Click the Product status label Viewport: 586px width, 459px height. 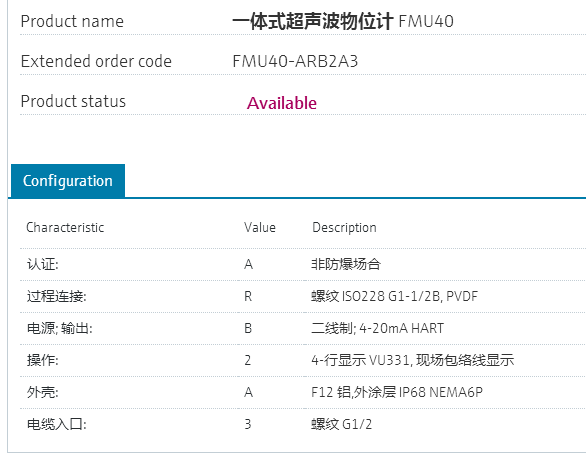click(73, 101)
